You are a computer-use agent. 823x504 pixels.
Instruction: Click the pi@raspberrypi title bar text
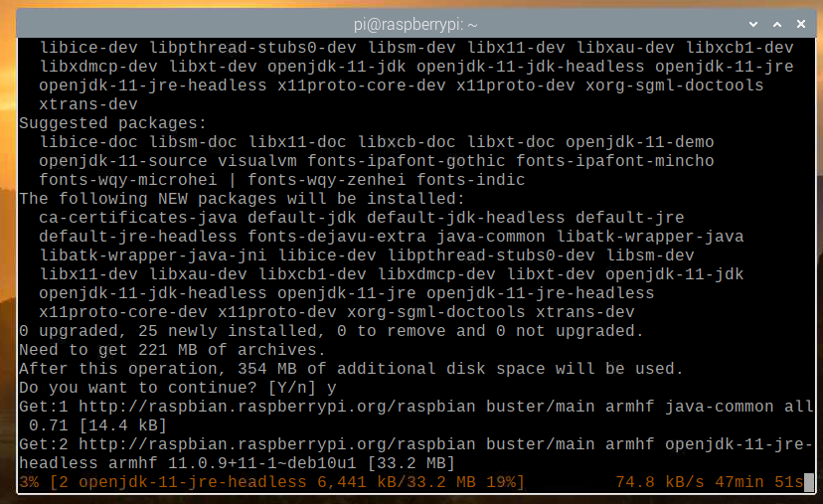pos(409,19)
